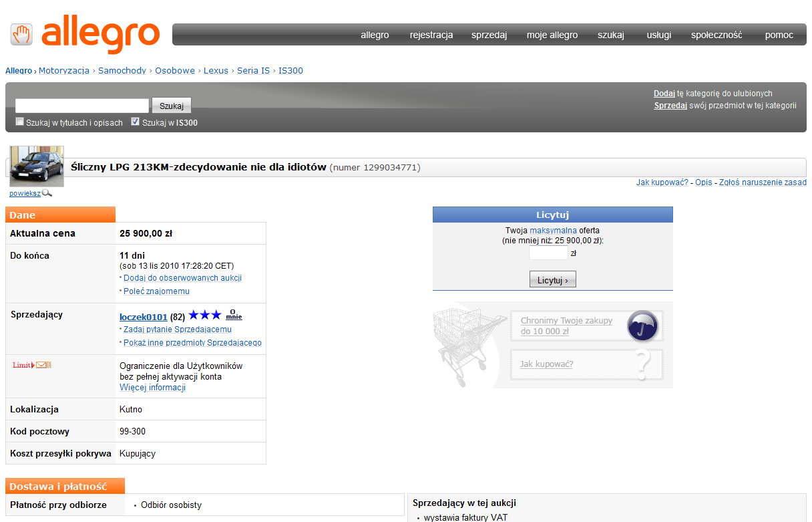Click '11 dni' remaining time text
Viewport: 812px width, 522px height.
point(132,255)
